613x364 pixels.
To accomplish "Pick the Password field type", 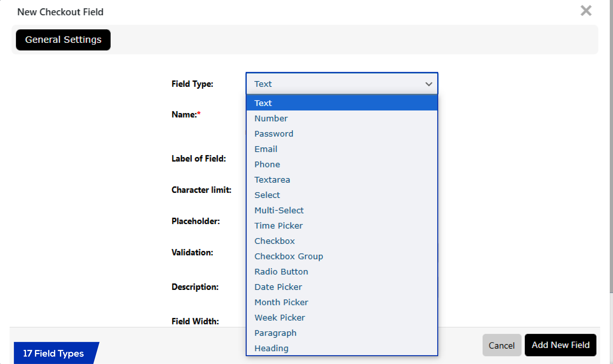I will pyautogui.click(x=342, y=134).
